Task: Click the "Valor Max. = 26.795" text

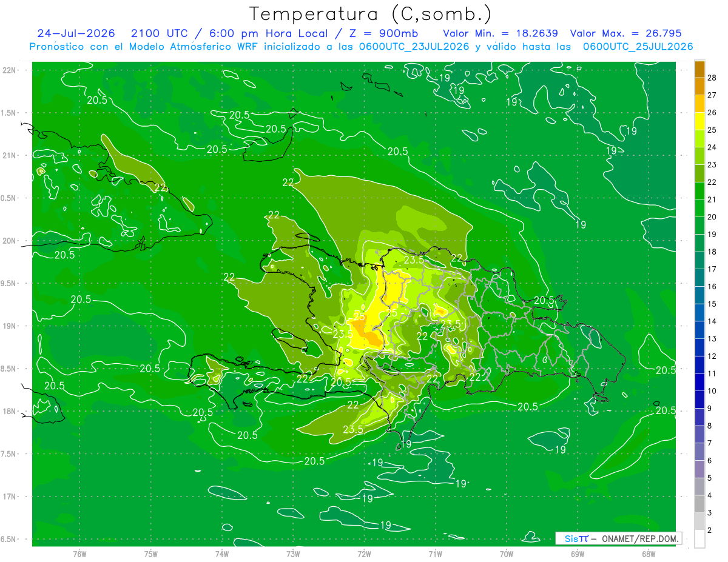Action: pos(627,33)
